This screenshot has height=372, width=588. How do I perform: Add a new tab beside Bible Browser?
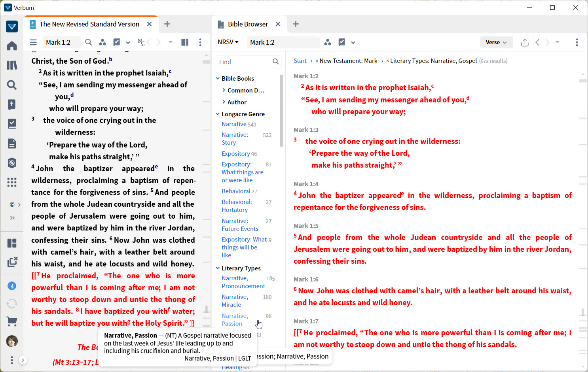tap(296, 24)
